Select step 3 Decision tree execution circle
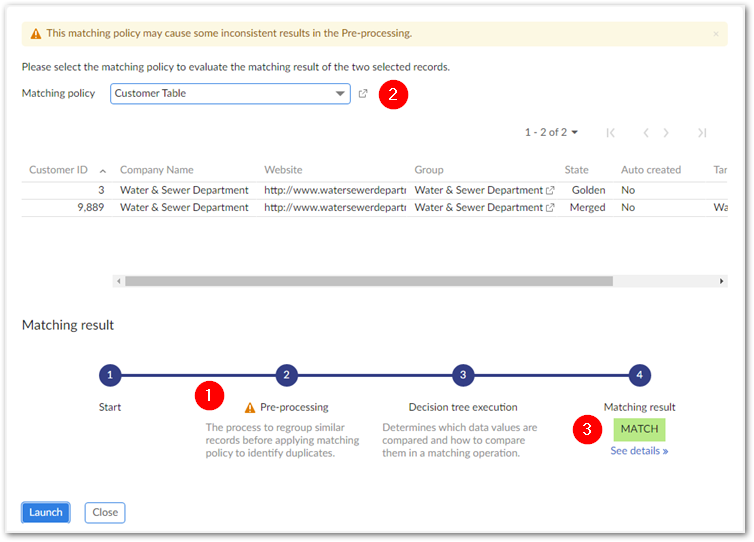This screenshot has height=542, width=754. point(462,376)
